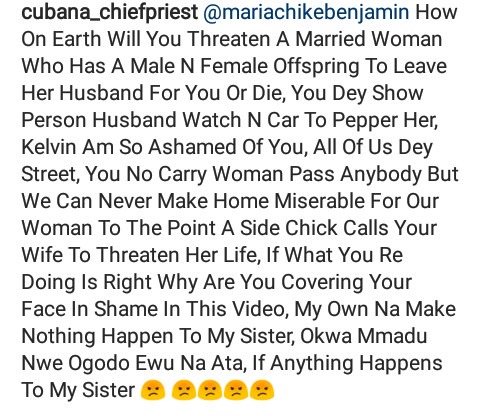Image resolution: width=480 pixels, height=416 pixels.
Task: Click the second angry face emoji
Action: tap(184, 390)
